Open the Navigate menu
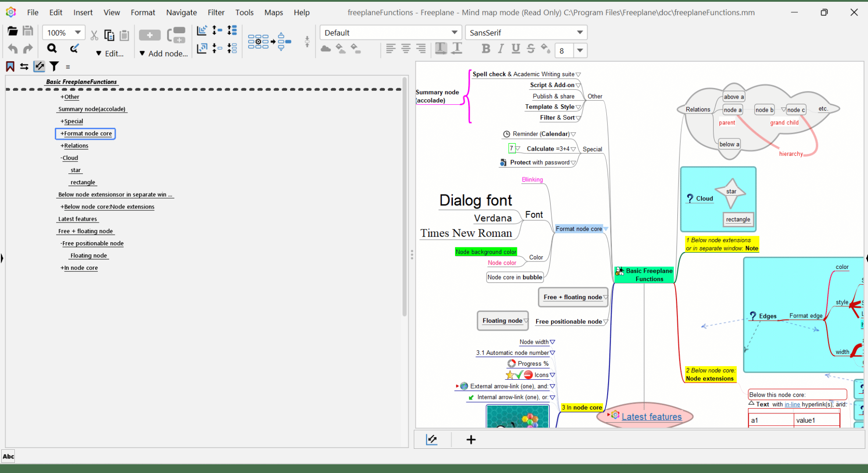Screen dimensions: 868x473 (x=181, y=12)
